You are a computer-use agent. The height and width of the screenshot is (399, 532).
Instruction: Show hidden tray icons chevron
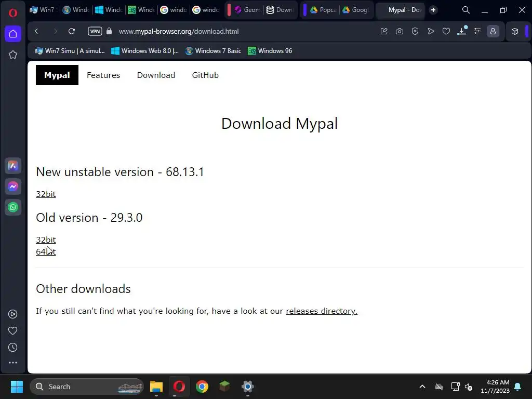click(x=422, y=387)
